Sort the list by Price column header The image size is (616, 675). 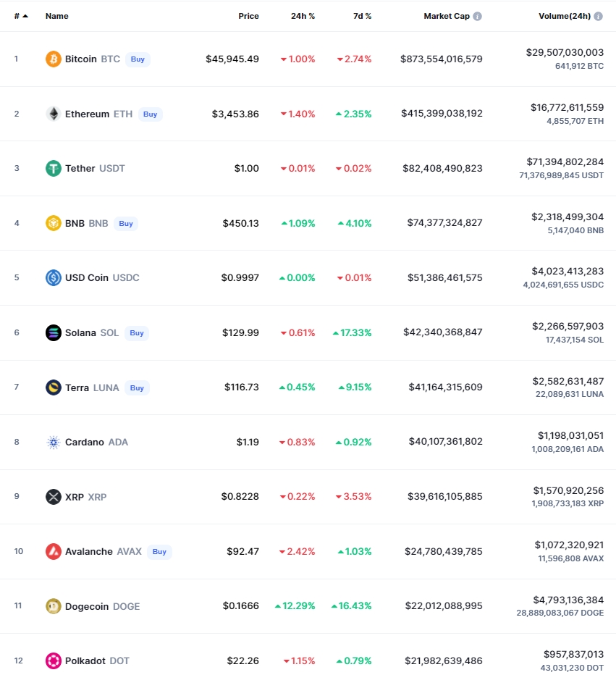[248, 16]
